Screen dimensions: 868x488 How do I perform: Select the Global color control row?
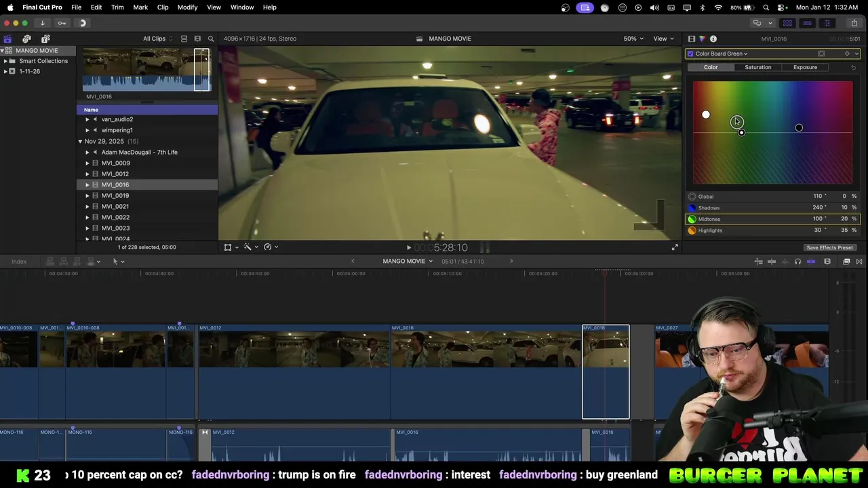pos(772,197)
